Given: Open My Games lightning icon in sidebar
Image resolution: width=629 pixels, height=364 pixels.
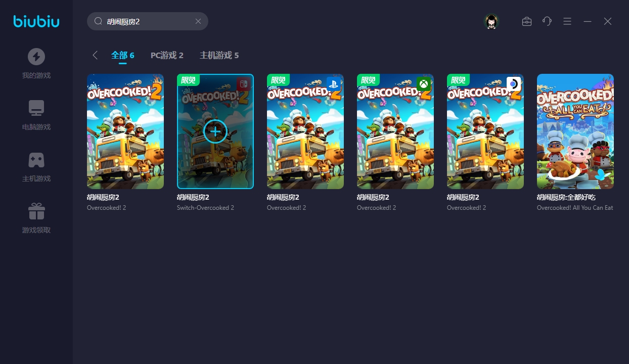Looking at the screenshot, I should [x=36, y=57].
